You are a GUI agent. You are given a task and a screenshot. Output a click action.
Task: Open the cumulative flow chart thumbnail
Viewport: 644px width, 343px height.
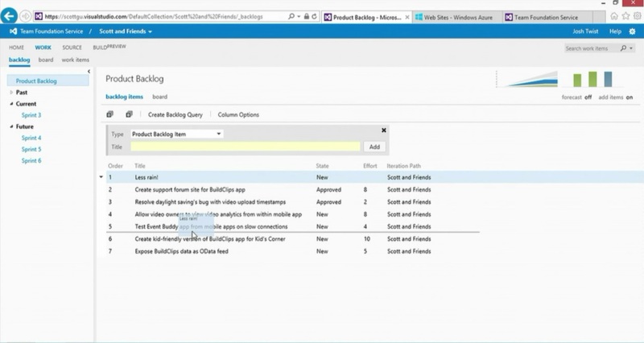pos(527,79)
